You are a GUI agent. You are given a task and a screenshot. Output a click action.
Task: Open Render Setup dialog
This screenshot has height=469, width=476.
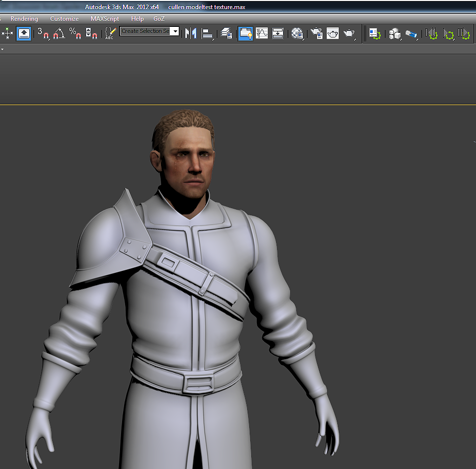316,33
